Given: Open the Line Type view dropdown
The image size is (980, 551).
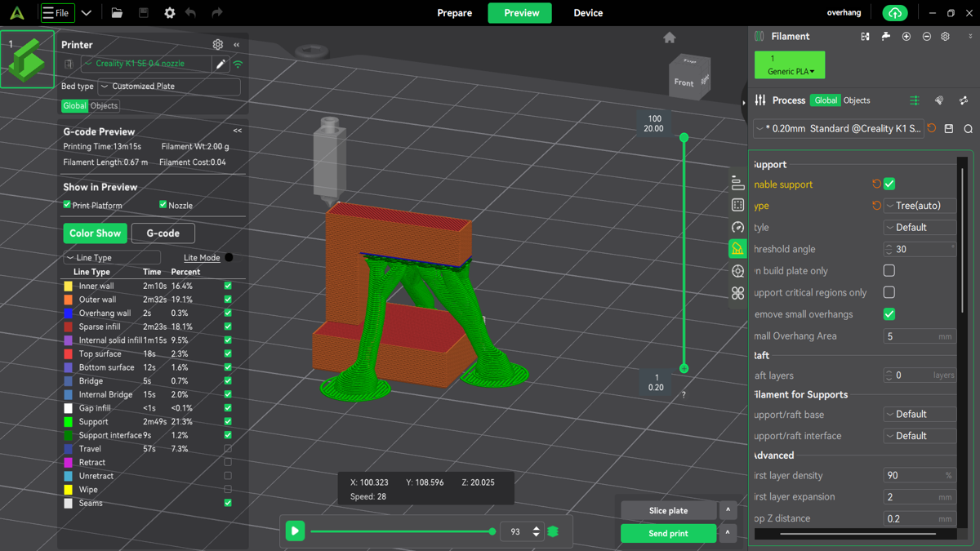Looking at the screenshot, I should (112, 258).
